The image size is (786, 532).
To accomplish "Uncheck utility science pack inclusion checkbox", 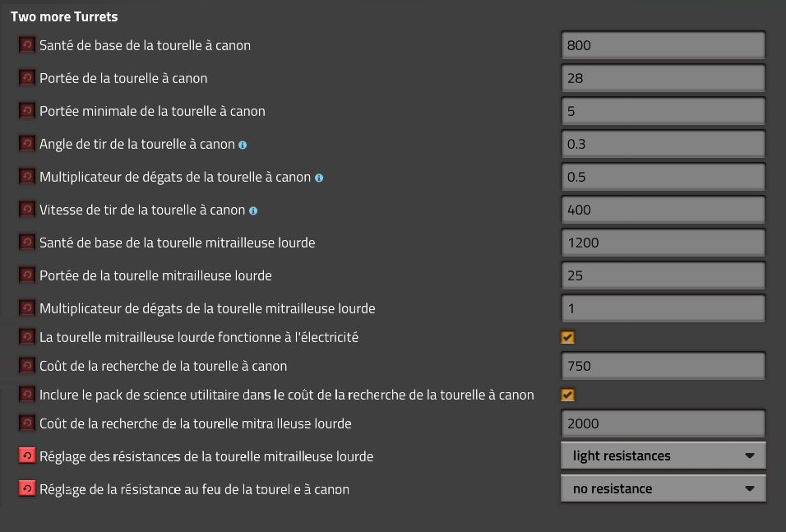I will [567, 395].
